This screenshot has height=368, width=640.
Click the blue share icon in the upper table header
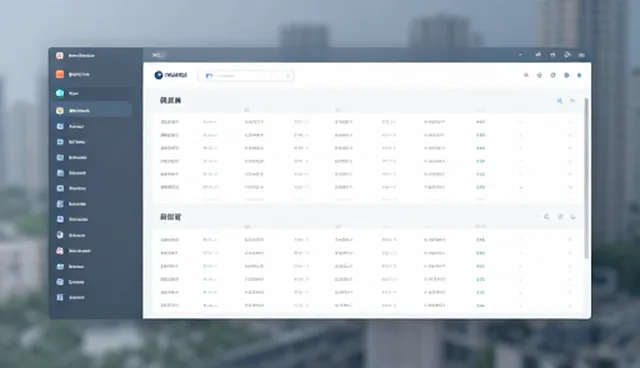(x=560, y=101)
